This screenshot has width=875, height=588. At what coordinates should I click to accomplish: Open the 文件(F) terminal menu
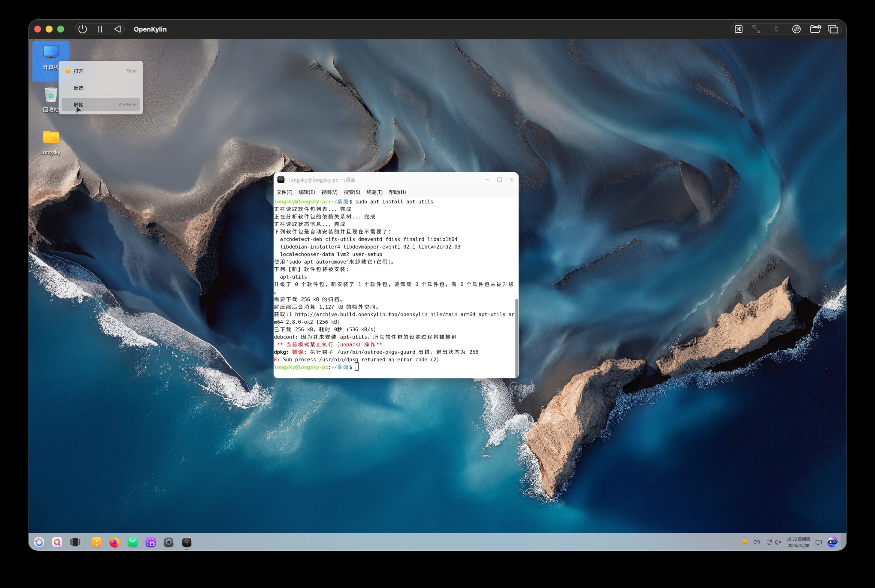[284, 192]
